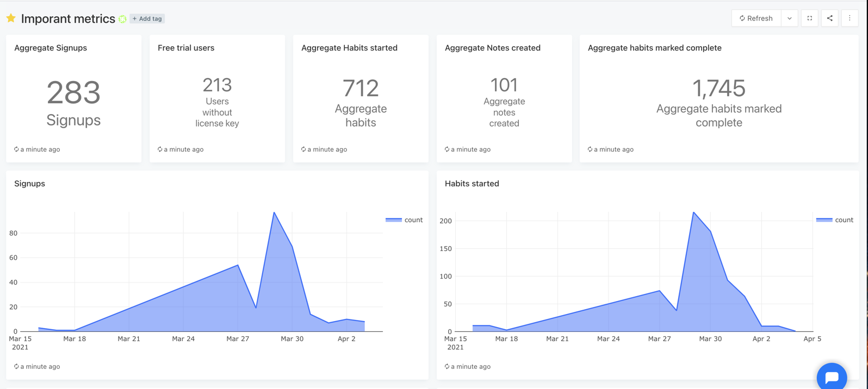Screen dimensions: 868x389
Task: Click the 'a minute ago' timestamp under Signups chart
Action: [40, 367]
